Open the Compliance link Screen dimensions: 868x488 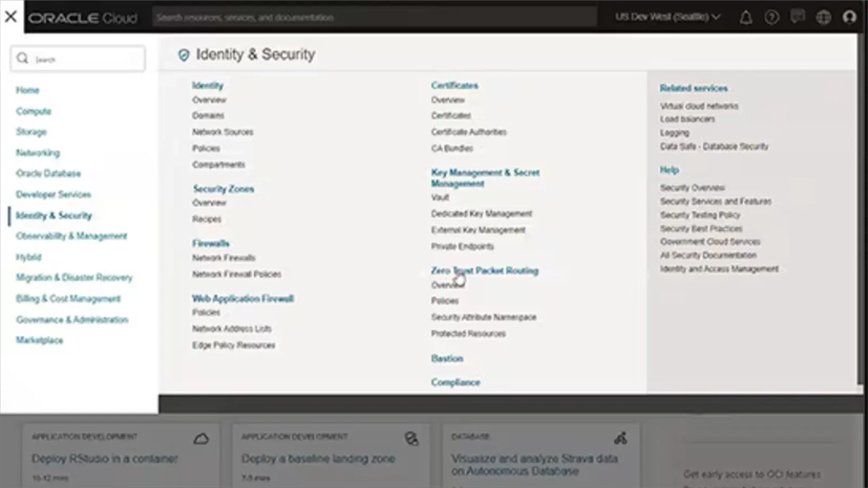(x=455, y=382)
